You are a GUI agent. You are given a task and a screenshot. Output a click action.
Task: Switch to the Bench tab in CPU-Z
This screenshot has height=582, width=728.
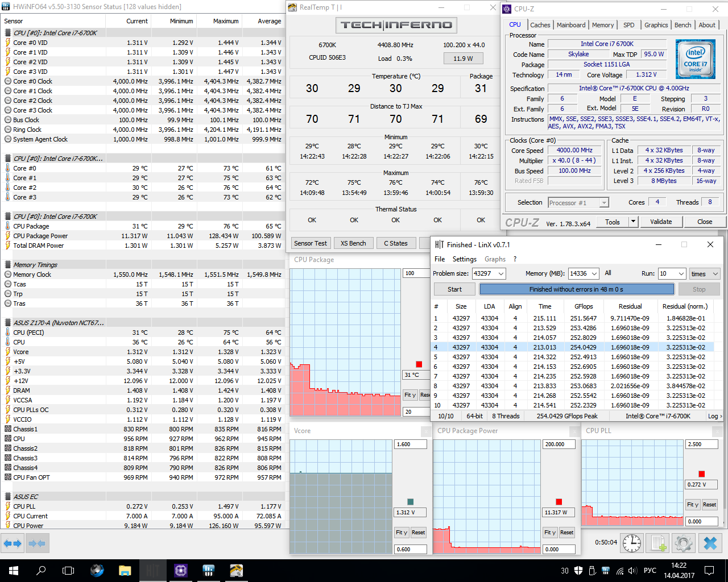tap(683, 25)
